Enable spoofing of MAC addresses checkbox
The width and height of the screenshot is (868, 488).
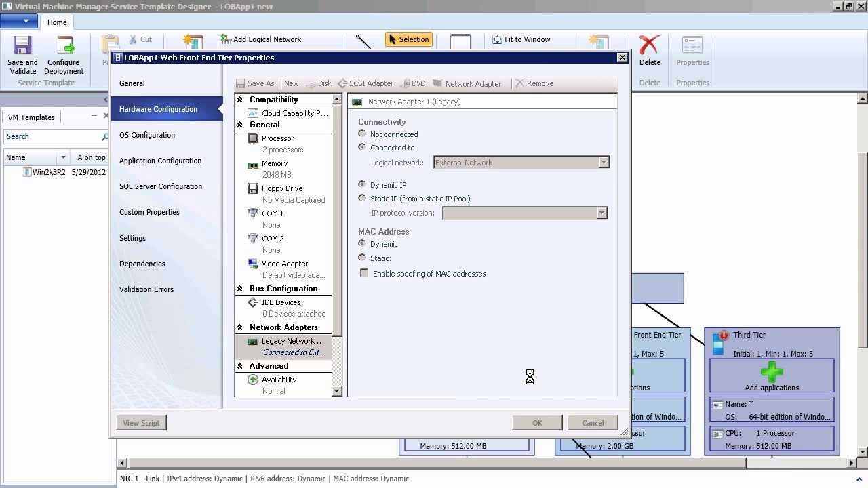point(364,273)
